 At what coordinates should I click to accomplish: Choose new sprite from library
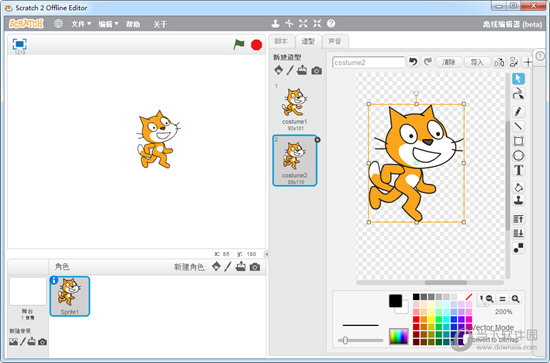click(216, 267)
